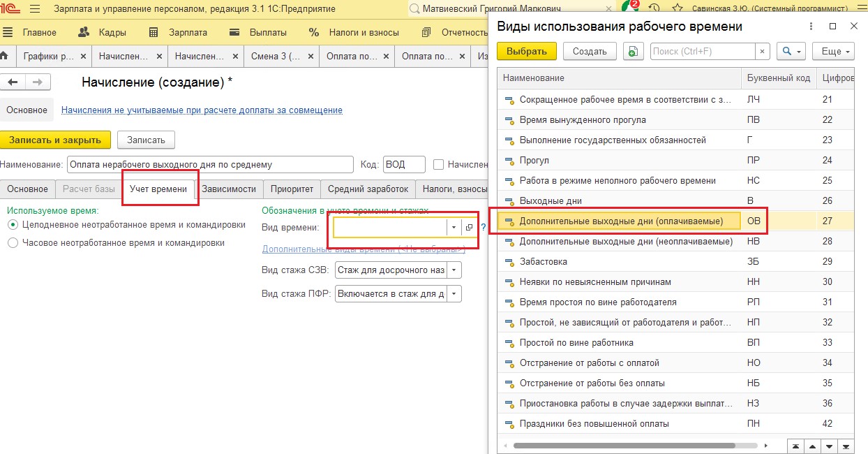Clear the search field with the x

pos(763,51)
